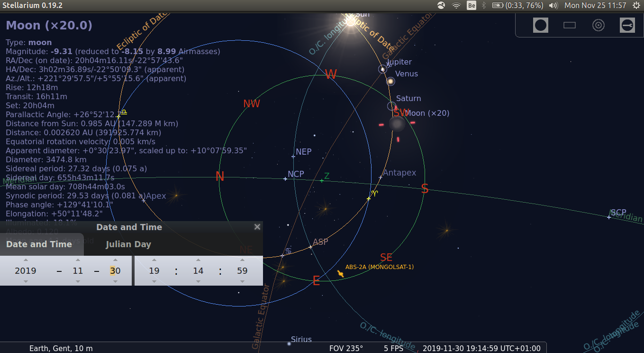Select the Sun at the top of the sky
The image size is (644, 353).
(x=350, y=20)
